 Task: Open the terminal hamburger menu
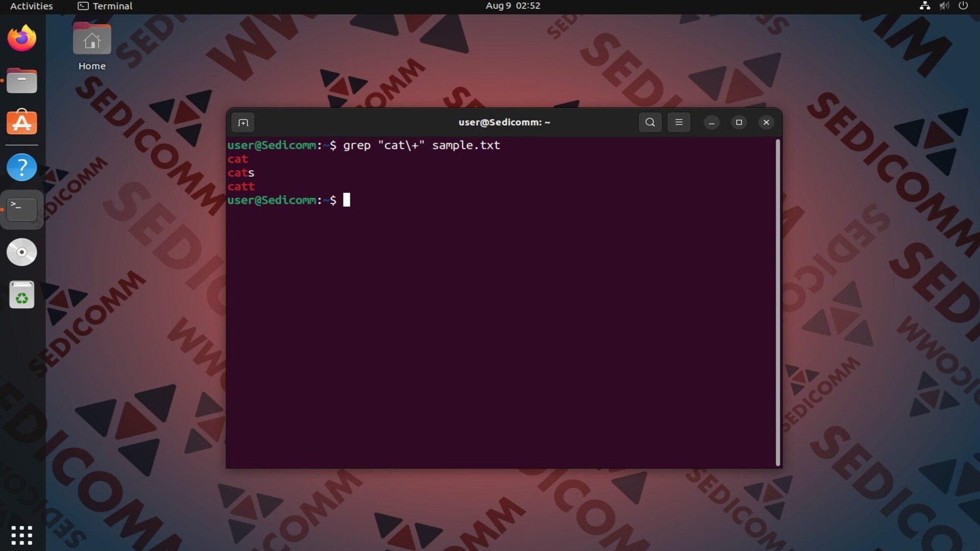(679, 122)
